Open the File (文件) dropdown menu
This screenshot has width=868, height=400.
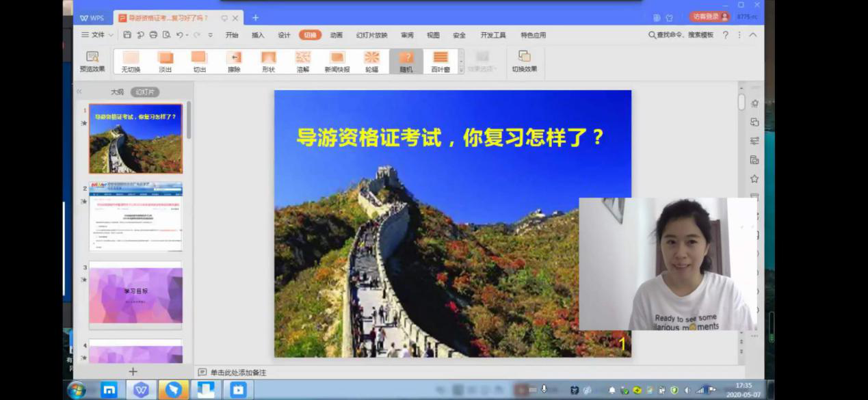[x=97, y=35]
